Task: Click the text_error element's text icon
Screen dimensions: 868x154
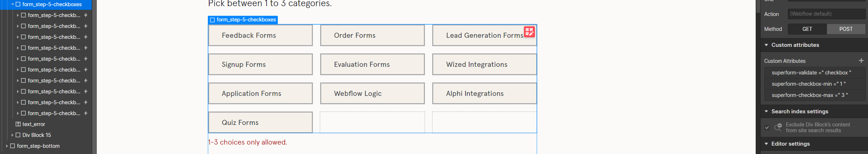Action: (x=18, y=124)
